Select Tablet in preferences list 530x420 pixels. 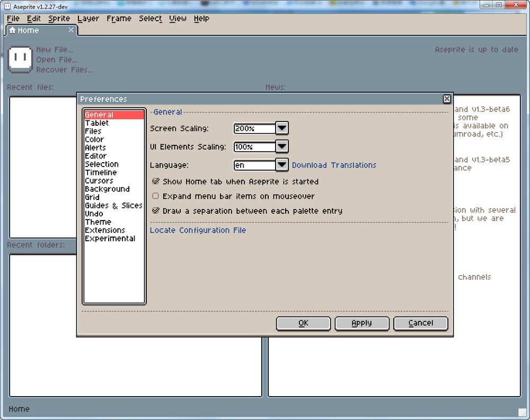click(x=114, y=123)
